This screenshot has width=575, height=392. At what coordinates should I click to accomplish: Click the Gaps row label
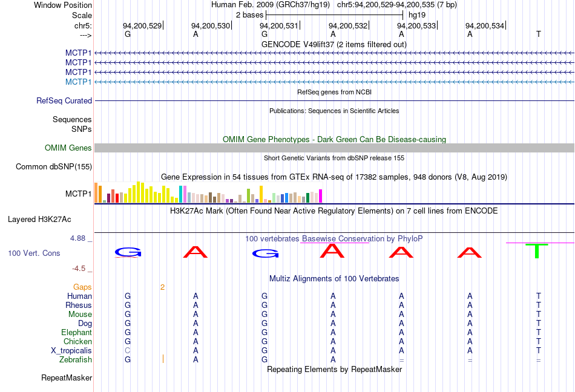(82, 287)
